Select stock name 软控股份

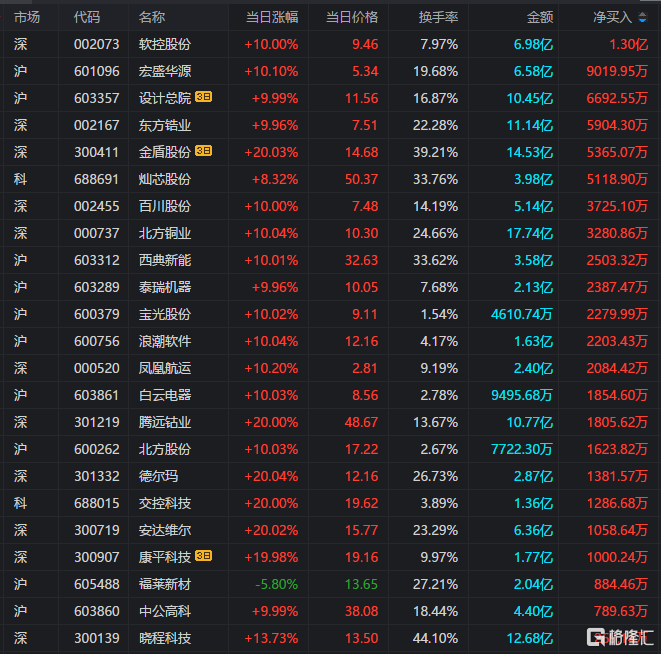165,44
